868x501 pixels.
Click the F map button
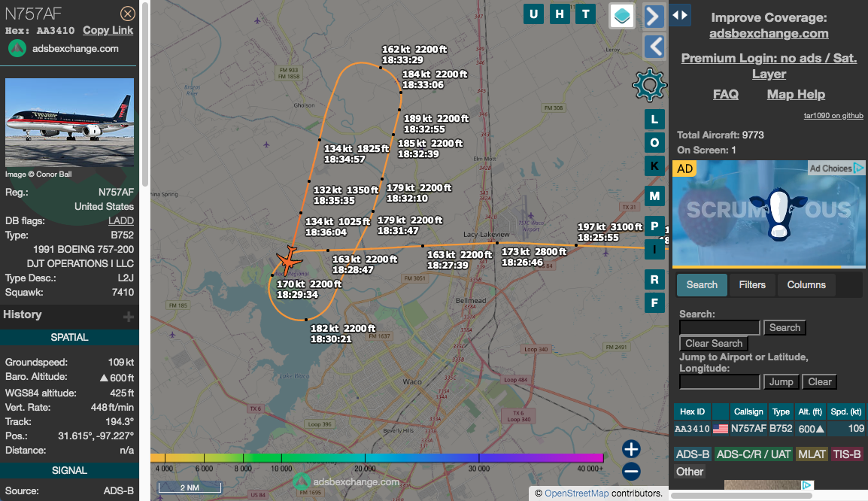[654, 303]
